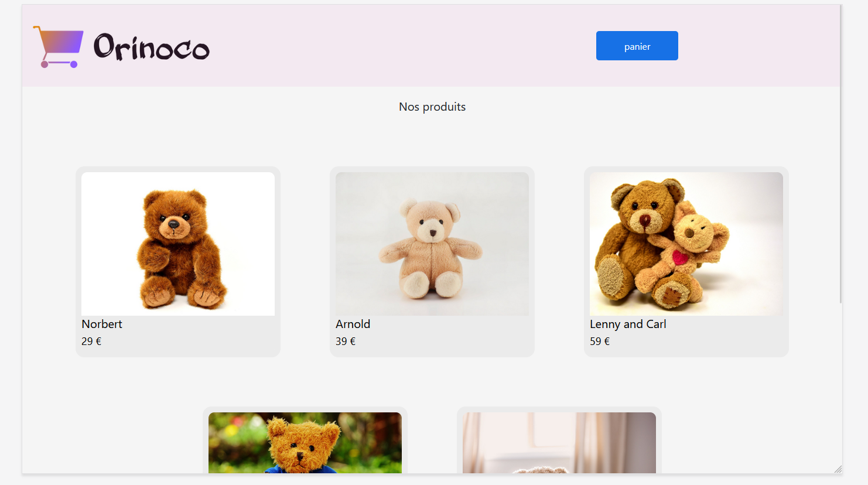The image size is (868, 485).
Task: Click the red heart on small bear
Action: point(680,257)
